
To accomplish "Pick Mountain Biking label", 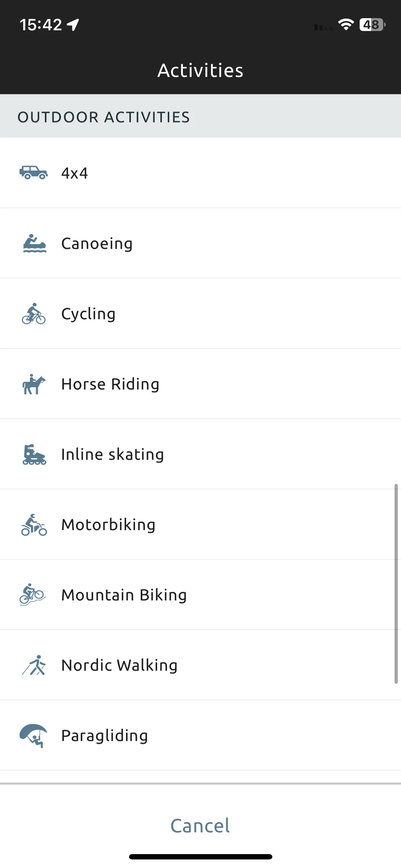I will (124, 595).
